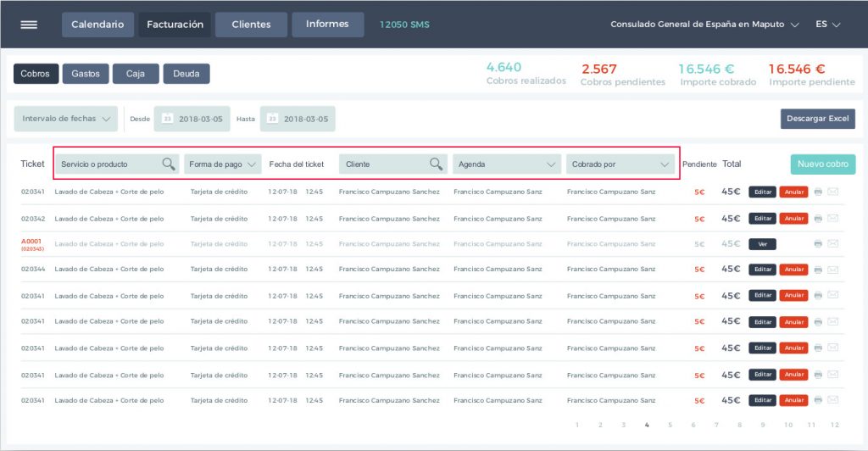Cancel ticket 020344 via Anular

pyautogui.click(x=793, y=270)
